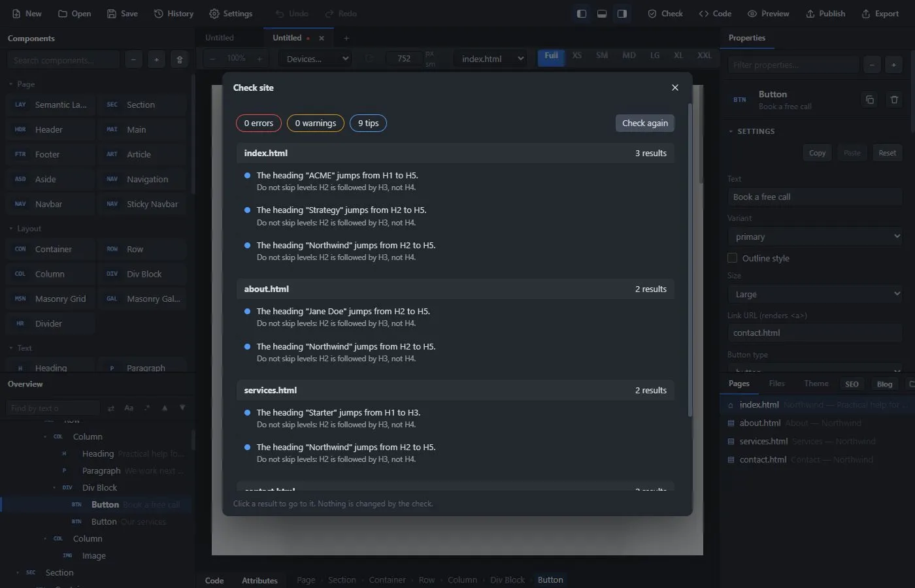Open the index.html page selector dropdown
The height and width of the screenshot is (588, 915).
tap(491, 59)
